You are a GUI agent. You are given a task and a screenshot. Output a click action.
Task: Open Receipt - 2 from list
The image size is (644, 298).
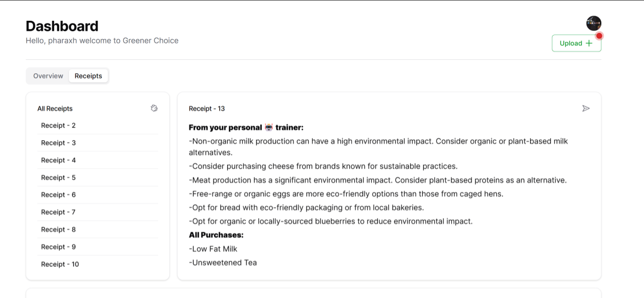point(59,125)
